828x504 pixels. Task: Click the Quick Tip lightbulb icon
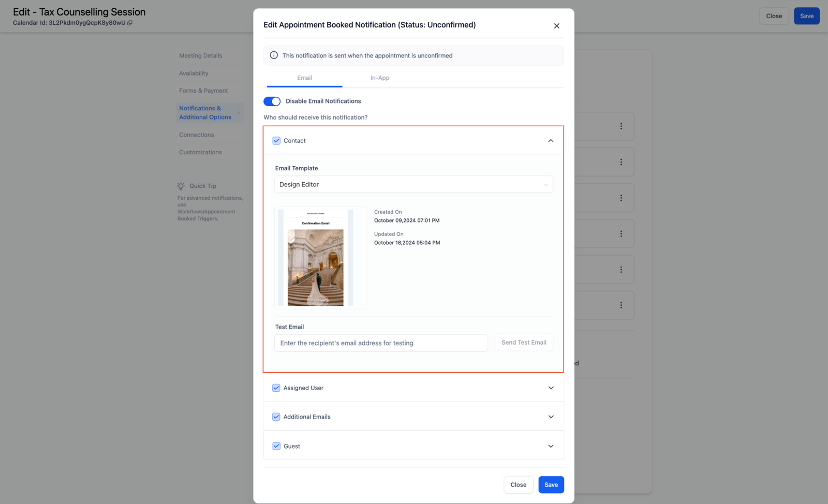coord(181,186)
